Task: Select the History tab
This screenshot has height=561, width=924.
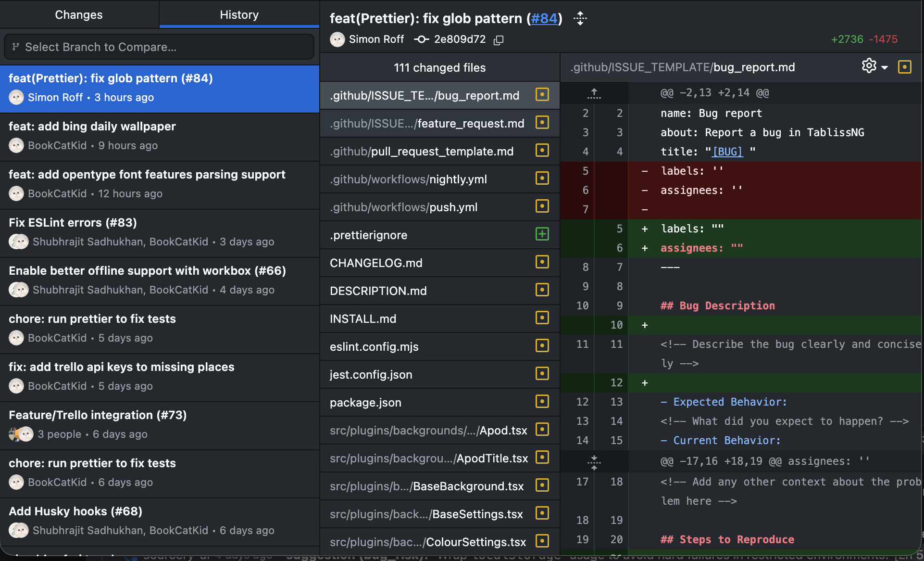Action: [x=239, y=15]
